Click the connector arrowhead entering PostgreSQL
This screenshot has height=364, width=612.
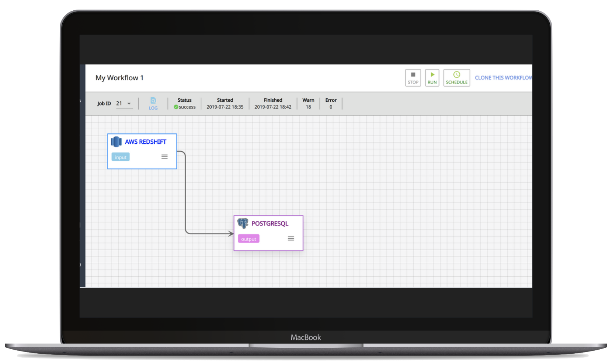point(231,234)
